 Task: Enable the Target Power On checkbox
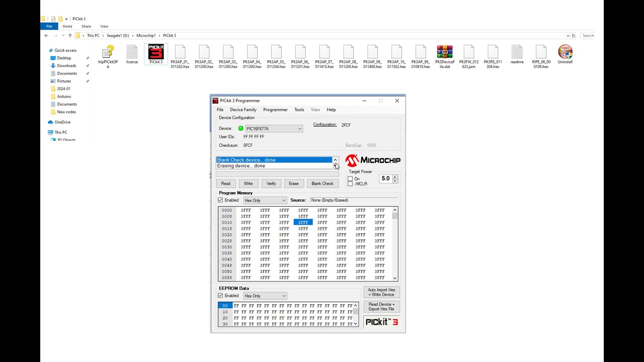pyautogui.click(x=350, y=179)
